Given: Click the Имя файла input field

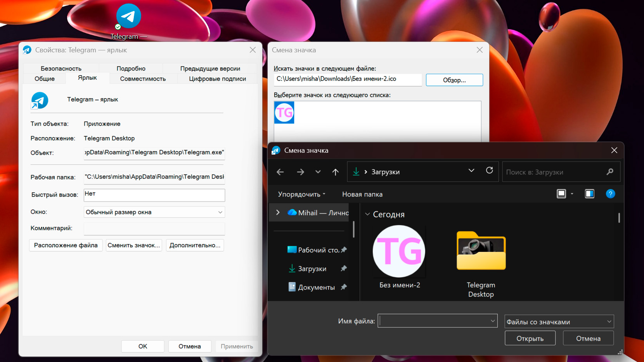Looking at the screenshot, I should [x=435, y=321].
